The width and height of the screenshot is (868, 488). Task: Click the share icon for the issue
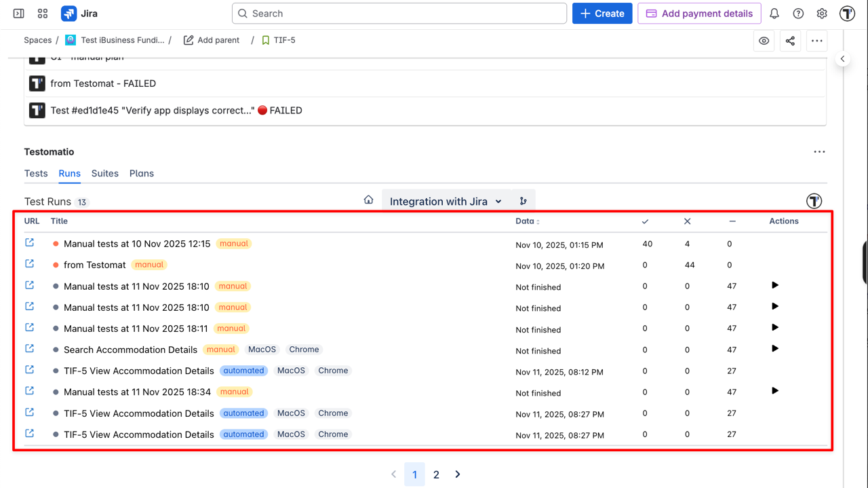click(x=790, y=41)
